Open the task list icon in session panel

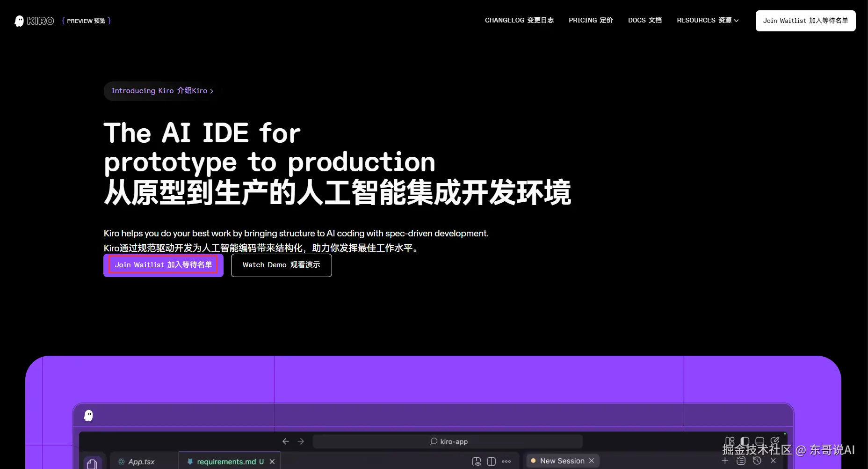pyautogui.click(x=741, y=461)
